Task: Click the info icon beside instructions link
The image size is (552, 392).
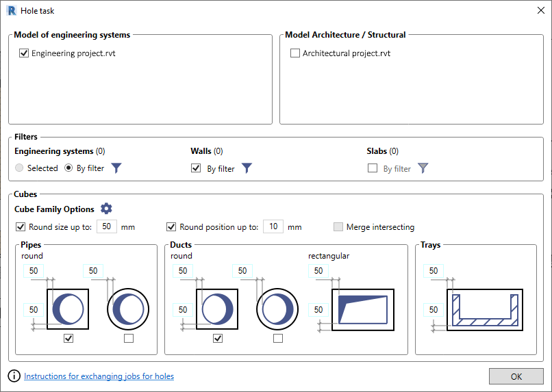Action: [14, 376]
